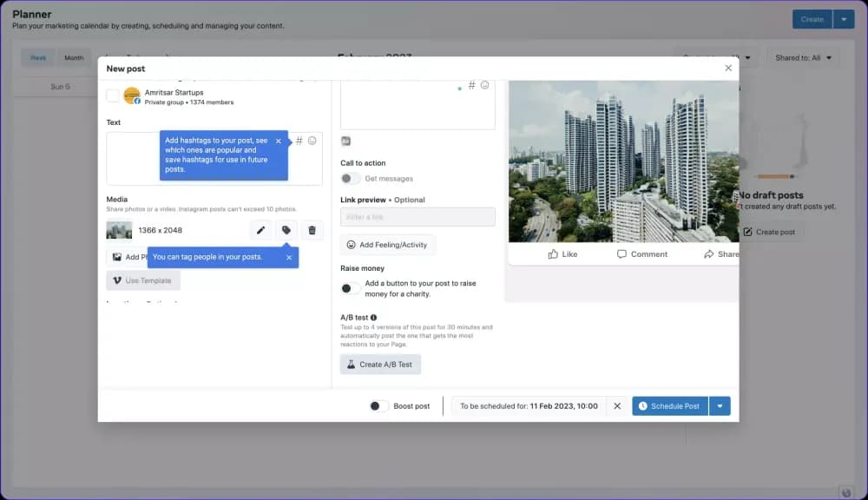Click the Add Feeling/Activity button
The height and width of the screenshot is (500, 868).
point(387,245)
